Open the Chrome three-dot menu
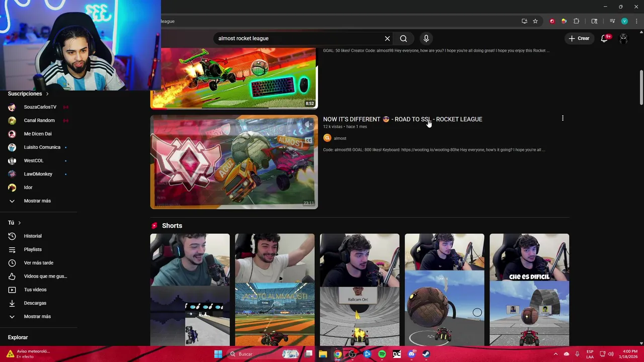This screenshot has width=644, height=362. [x=636, y=21]
